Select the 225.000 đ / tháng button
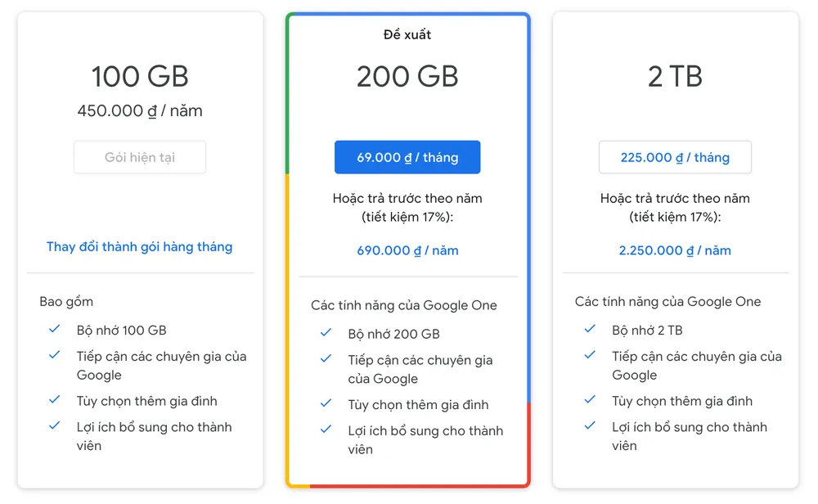 click(x=675, y=157)
